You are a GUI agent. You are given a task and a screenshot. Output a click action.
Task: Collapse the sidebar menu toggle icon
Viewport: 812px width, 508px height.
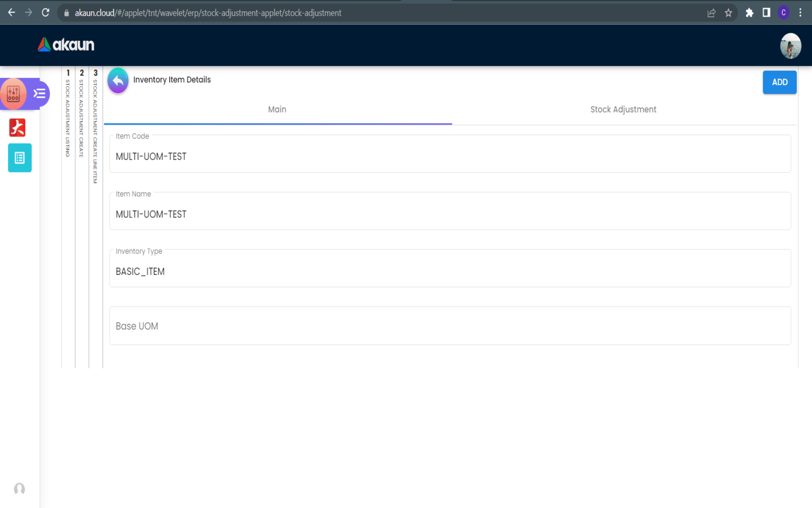point(39,94)
